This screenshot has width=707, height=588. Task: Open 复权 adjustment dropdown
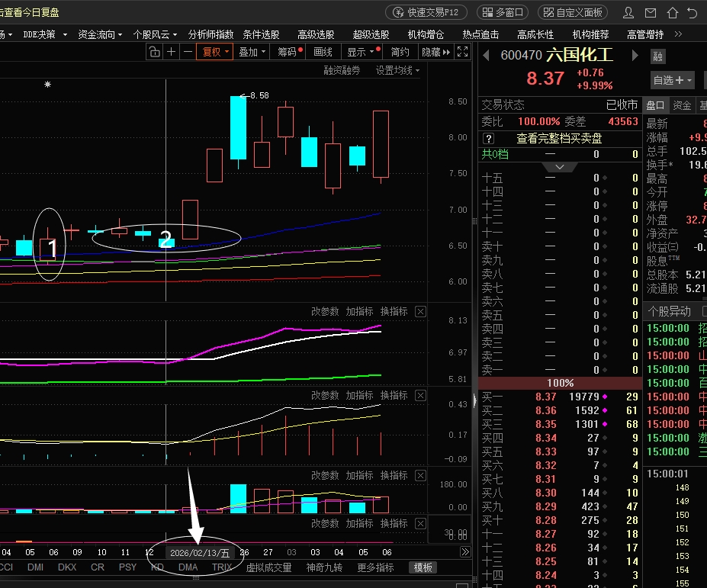[216, 52]
